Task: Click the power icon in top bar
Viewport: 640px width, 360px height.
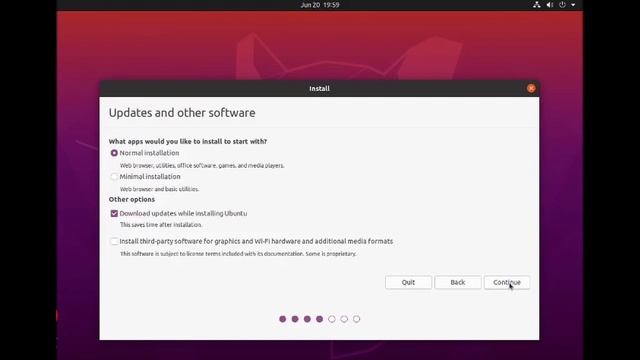Action: pos(562,5)
